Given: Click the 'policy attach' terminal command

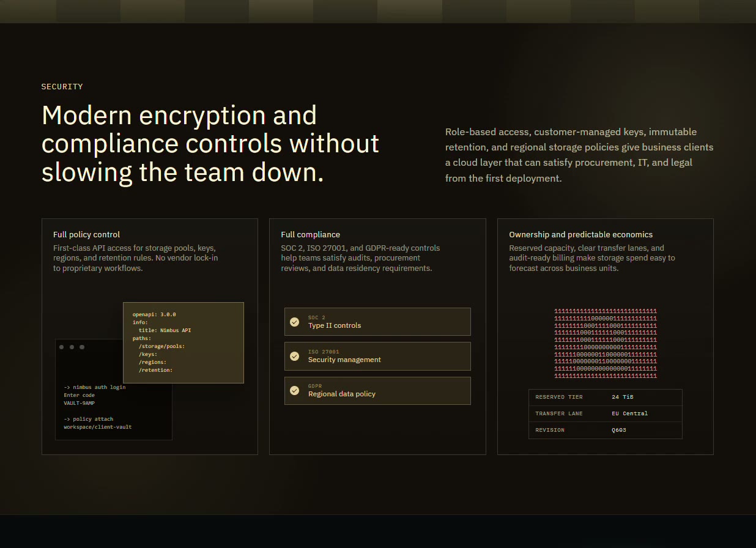Looking at the screenshot, I should (89, 419).
